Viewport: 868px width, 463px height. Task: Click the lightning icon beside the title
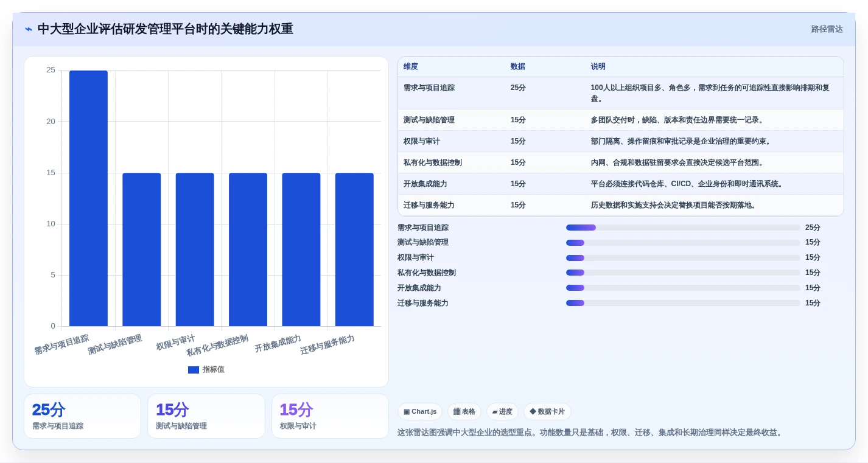pos(29,29)
